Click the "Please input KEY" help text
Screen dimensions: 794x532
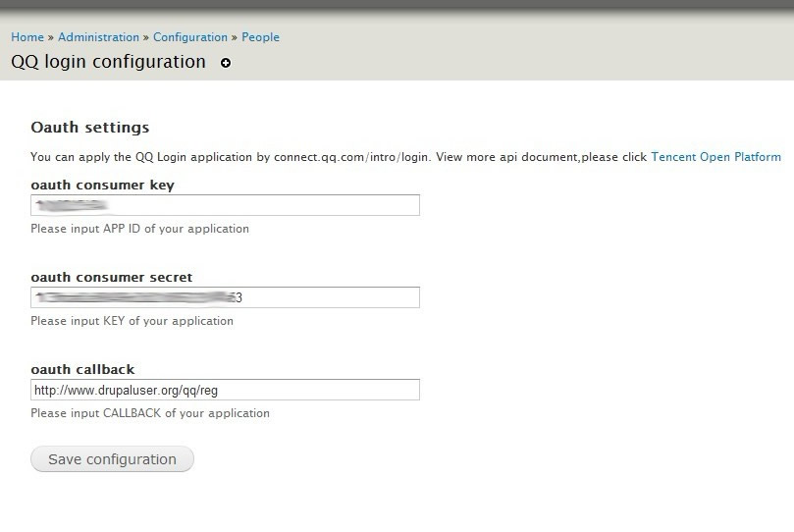[x=132, y=321]
